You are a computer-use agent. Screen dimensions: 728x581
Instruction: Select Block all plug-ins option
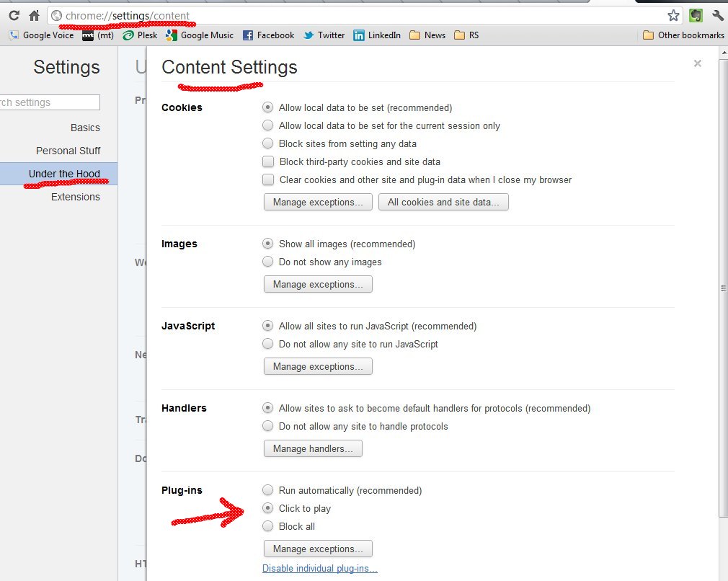pos(268,526)
